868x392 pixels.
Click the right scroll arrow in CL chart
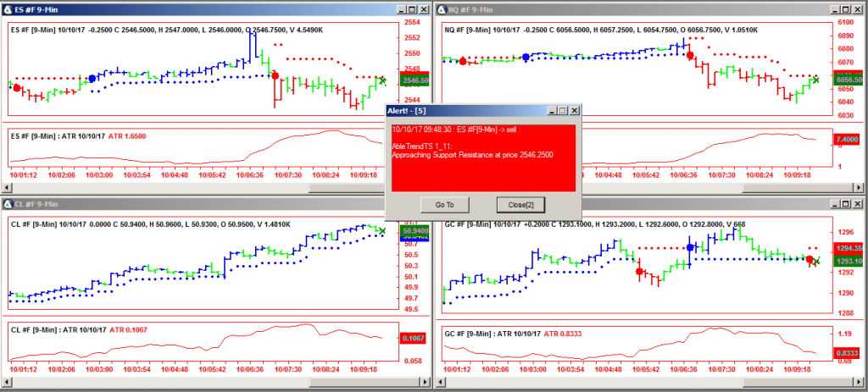426,382
